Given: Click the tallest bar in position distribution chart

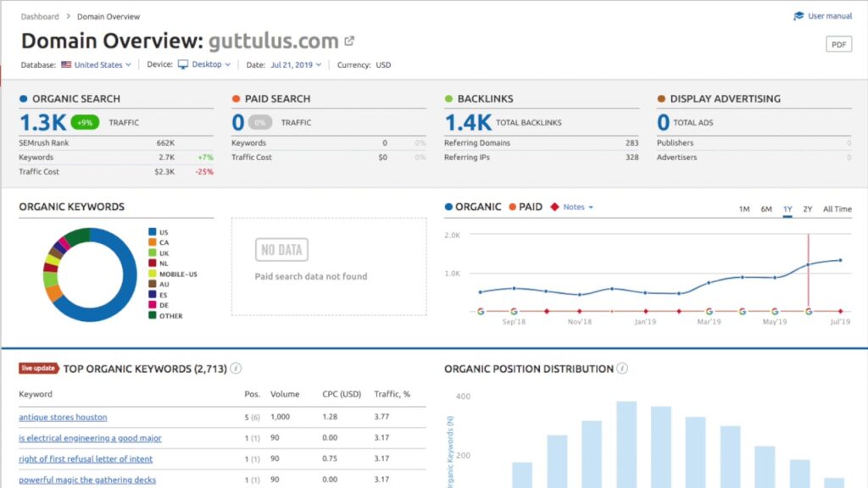Looking at the screenshot, I should (x=626, y=444).
